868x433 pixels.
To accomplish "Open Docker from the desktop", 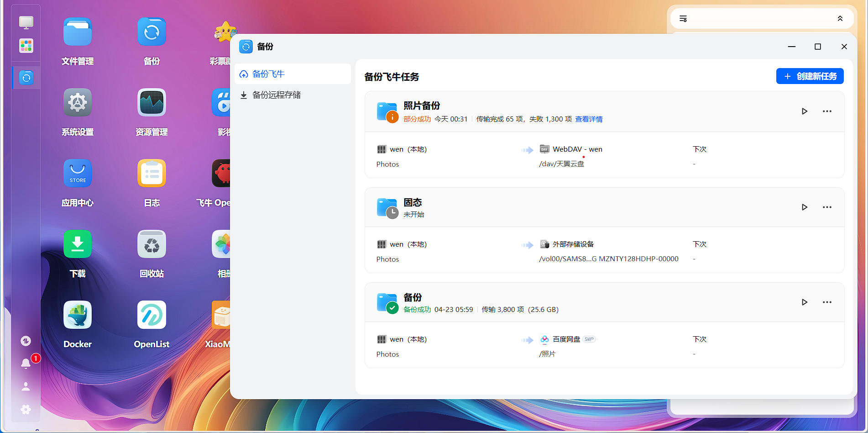I will pyautogui.click(x=77, y=314).
